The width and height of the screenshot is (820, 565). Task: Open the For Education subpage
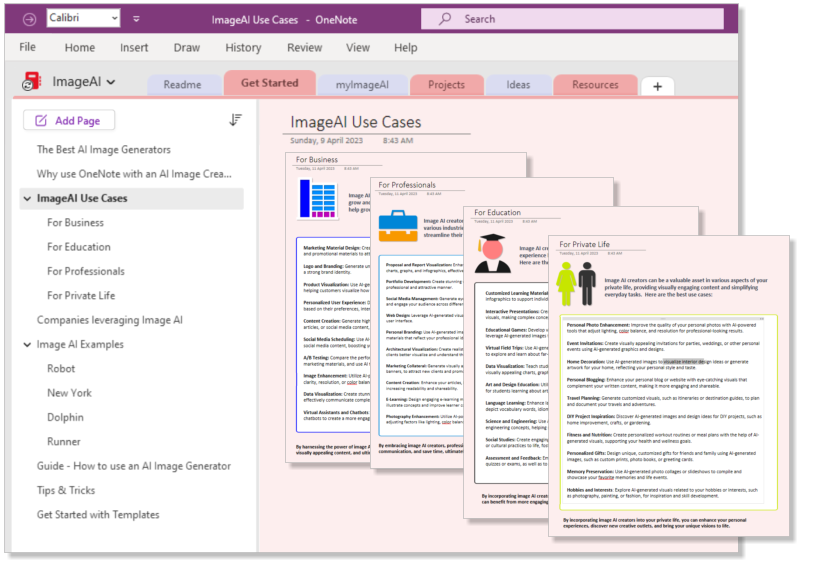pyautogui.click(x=79, y=247)
